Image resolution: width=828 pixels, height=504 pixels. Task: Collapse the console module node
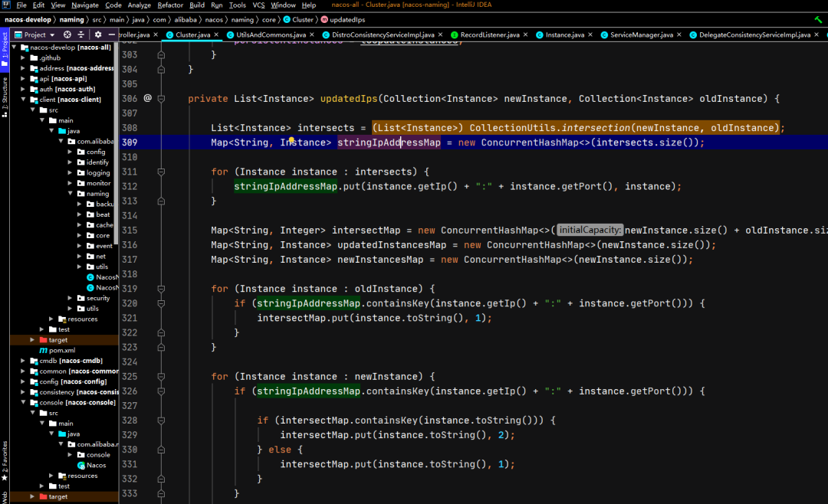[23, 403]
